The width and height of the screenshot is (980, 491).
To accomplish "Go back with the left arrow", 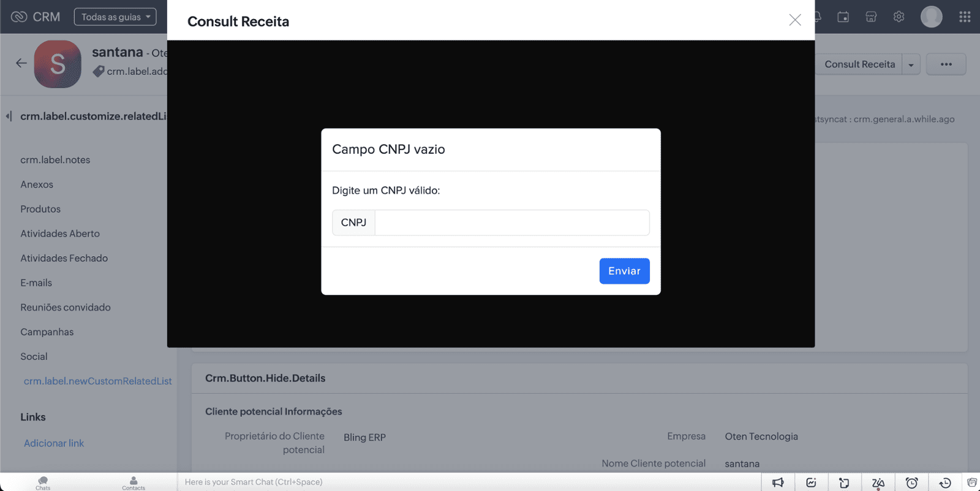I will (x=21, y=63).
